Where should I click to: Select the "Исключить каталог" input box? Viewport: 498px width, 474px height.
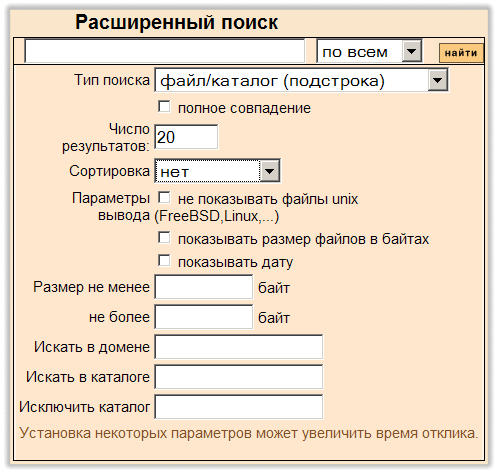click(239, 407)
